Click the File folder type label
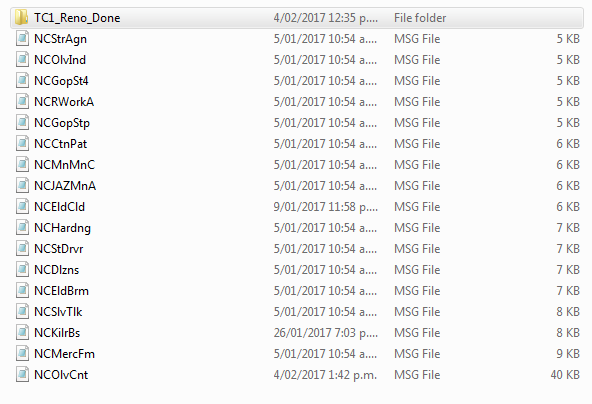 tap(420, 18)
